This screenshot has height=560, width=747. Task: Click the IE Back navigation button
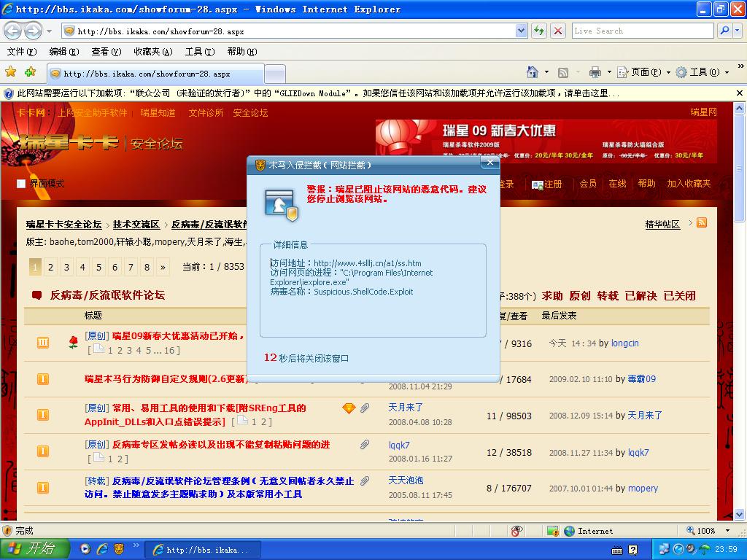[x=13, y=31]
